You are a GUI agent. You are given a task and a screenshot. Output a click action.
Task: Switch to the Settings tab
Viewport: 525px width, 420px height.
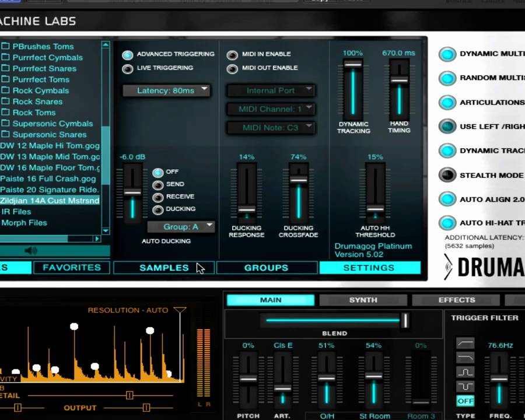[x=370, y=268]
